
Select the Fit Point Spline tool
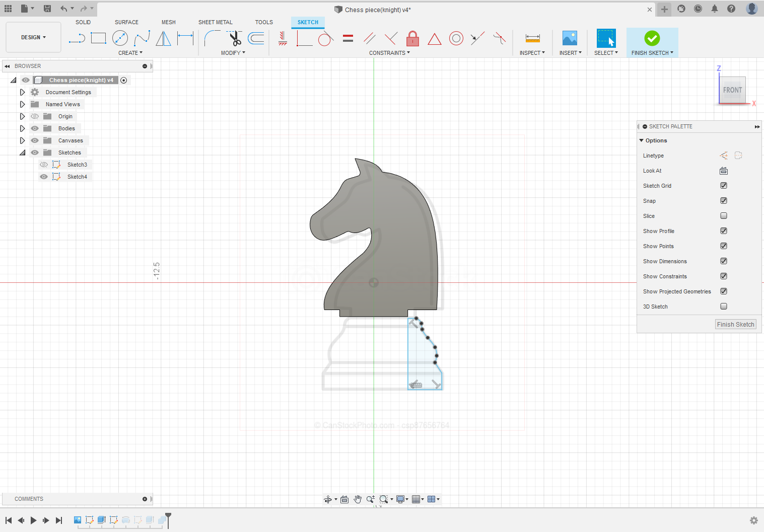[x=142, y=38]
